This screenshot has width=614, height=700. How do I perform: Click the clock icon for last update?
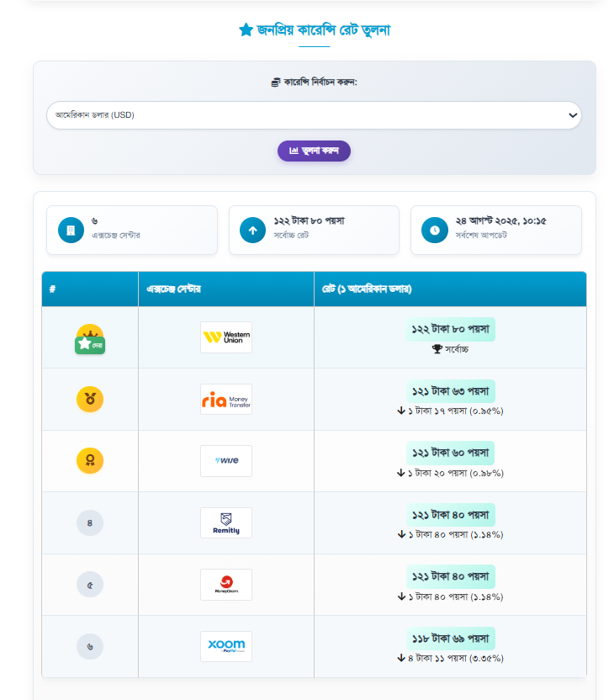coord(435,230)
